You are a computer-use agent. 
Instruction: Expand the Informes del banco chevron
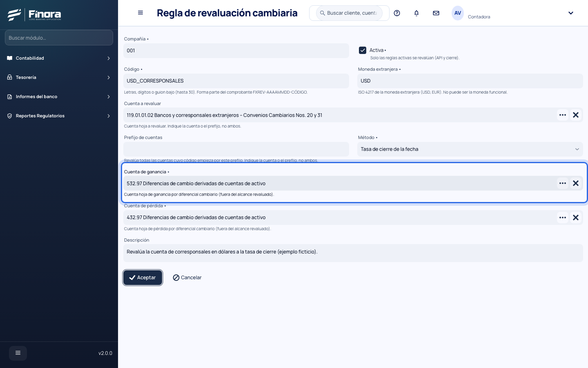[x=109, y=97]
